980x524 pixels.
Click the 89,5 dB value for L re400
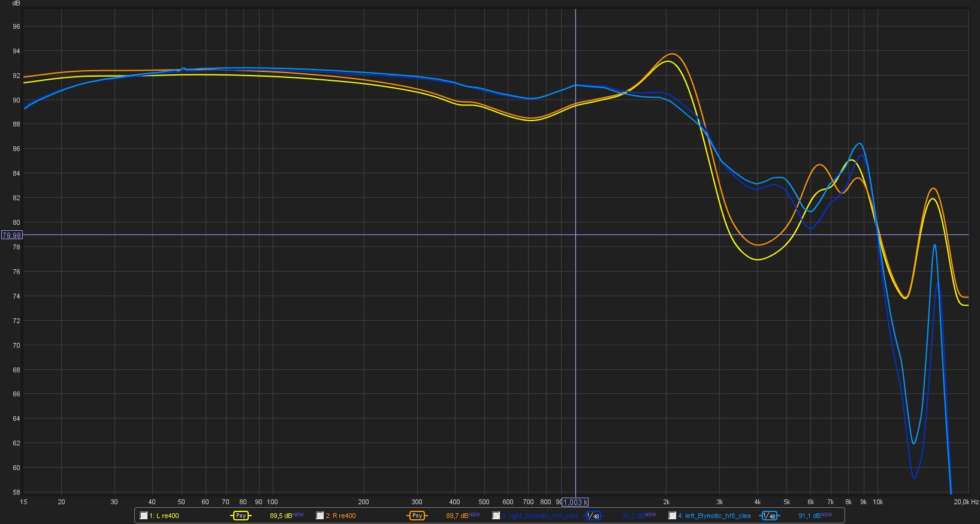point(281,516)
